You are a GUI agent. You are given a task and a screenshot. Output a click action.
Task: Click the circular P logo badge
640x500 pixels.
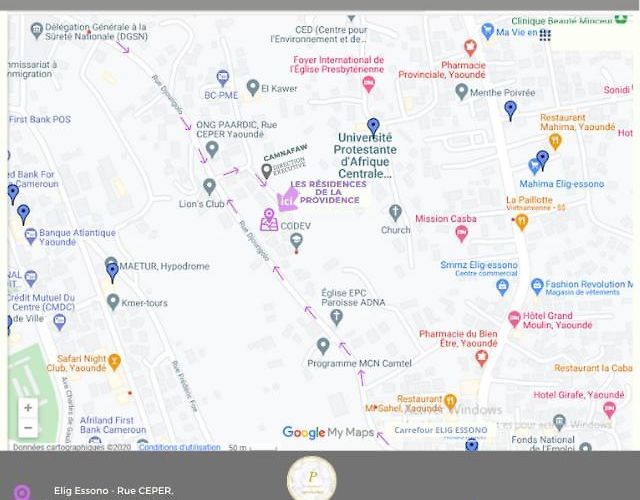(312, 478)
